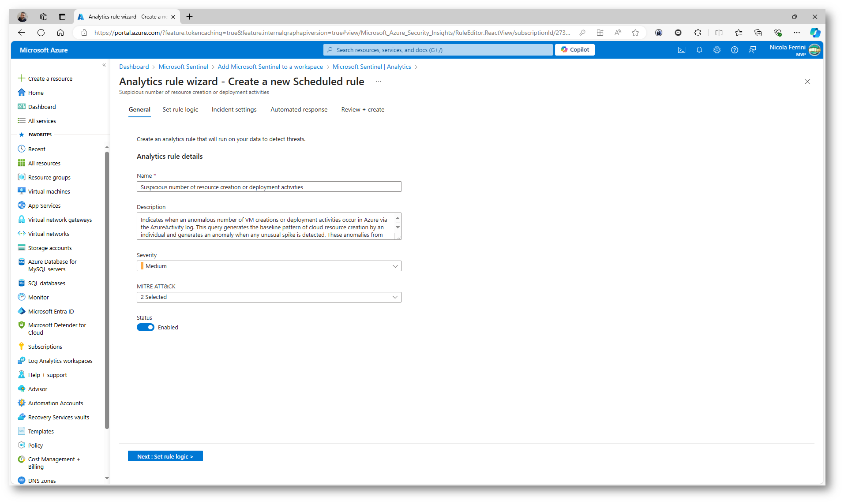Screen dimensions: 844x504
Task: Click Next : Set rule logic button
Action: (x=165, y=456)
